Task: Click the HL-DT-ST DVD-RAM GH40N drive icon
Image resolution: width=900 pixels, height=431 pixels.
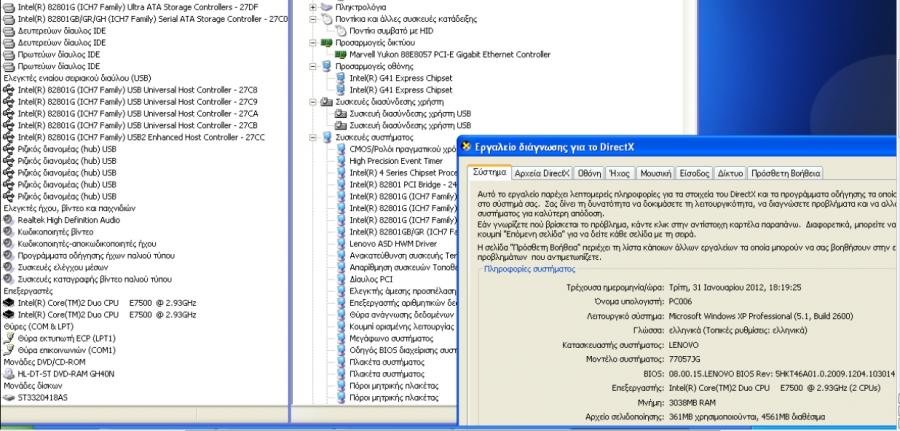Action: tap(9, 372)
